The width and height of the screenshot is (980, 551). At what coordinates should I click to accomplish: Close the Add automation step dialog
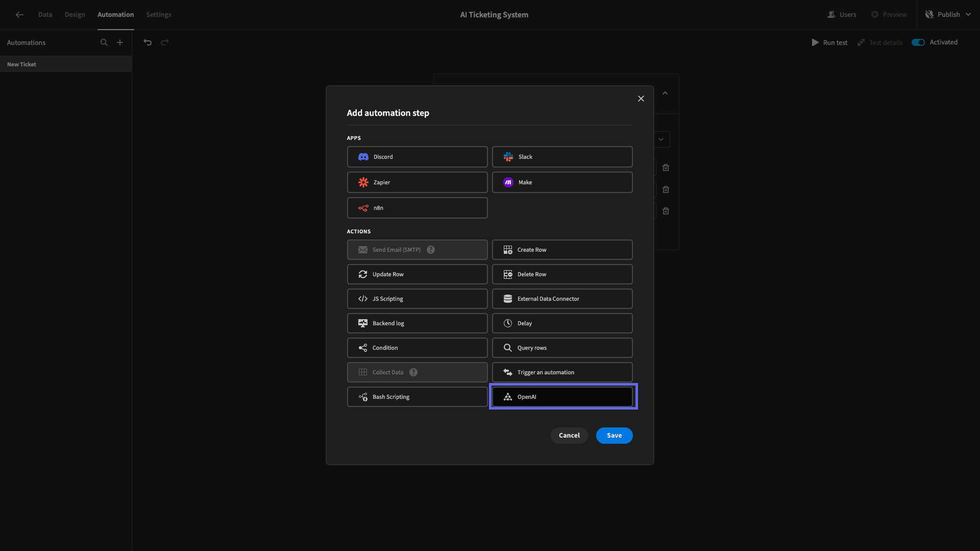point(641,99)
